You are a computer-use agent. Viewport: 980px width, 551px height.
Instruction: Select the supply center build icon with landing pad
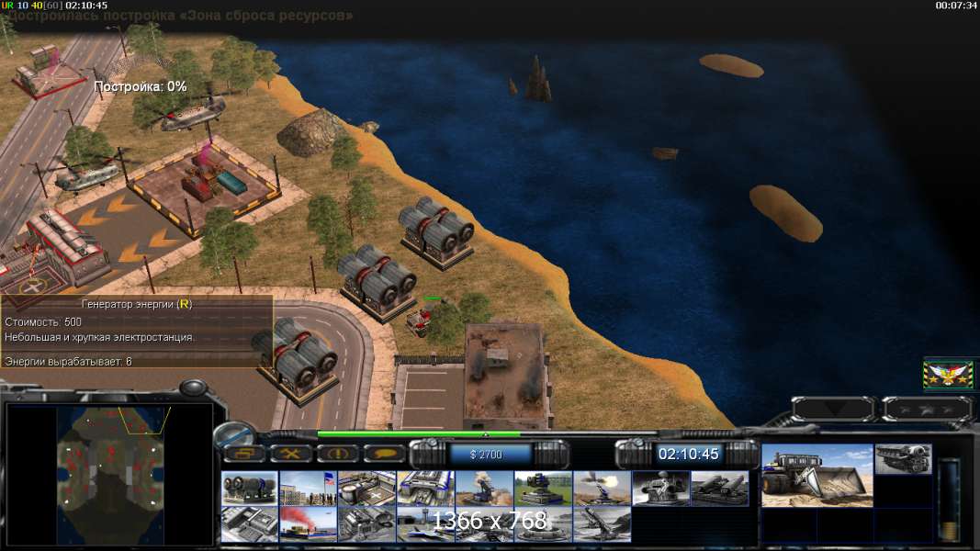[366, 488]
